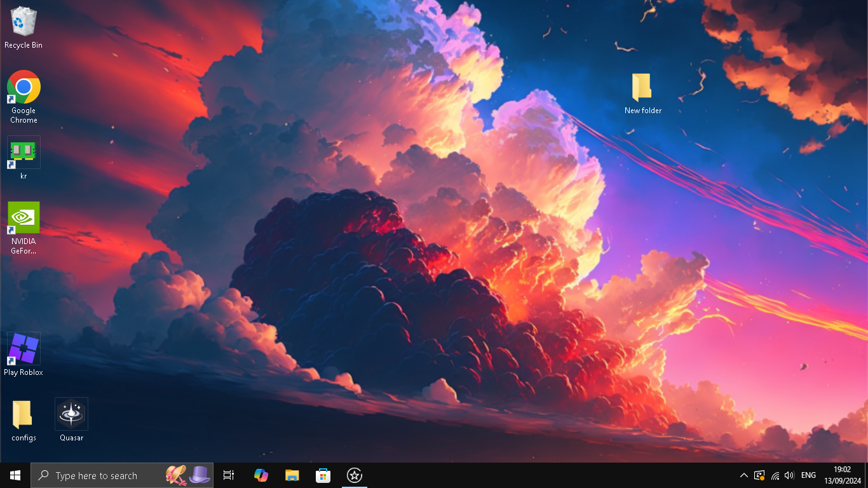Switch to the running star app in taskbar
The width and height of the screenshot is (868, 488).
354,475
